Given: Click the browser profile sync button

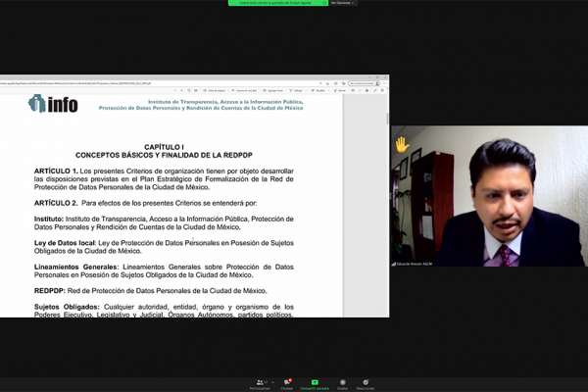Looking at the screenshot, I should (x=365, y=83).
